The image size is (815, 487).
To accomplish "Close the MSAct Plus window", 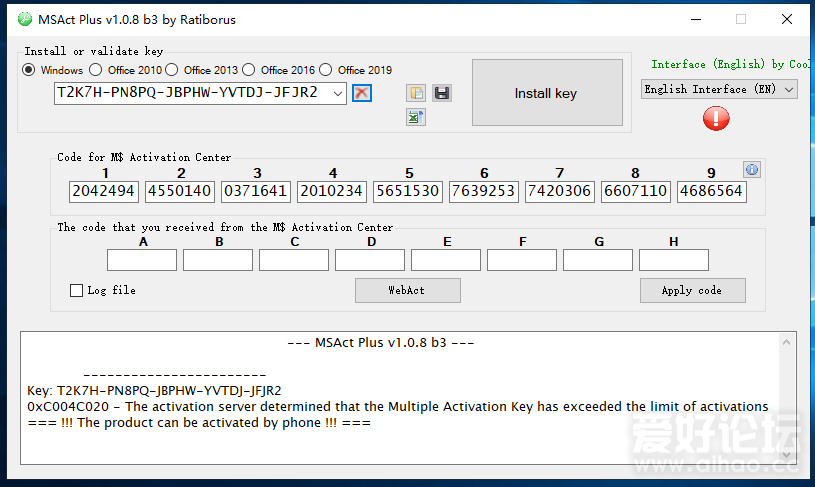I will tap(787, 20).
